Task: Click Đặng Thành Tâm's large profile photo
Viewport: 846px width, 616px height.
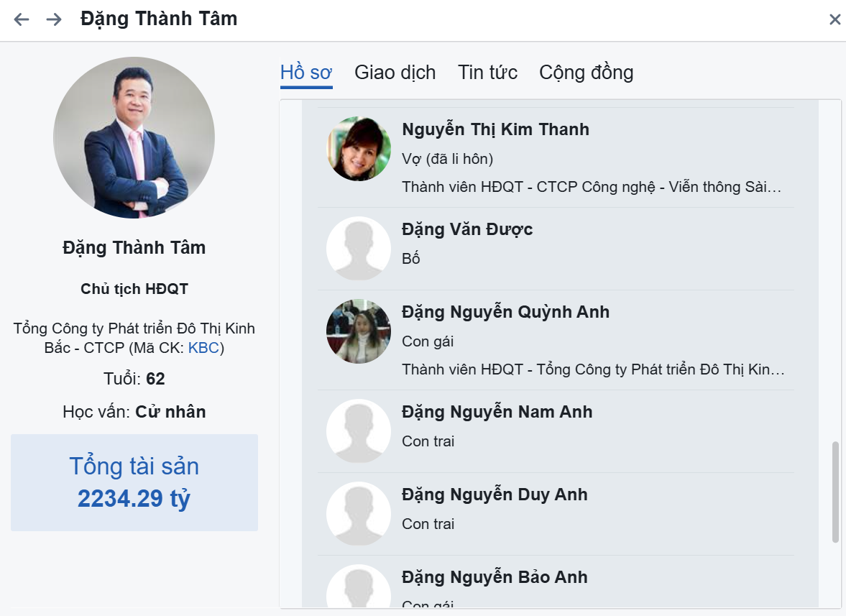Action: [134, 137]
